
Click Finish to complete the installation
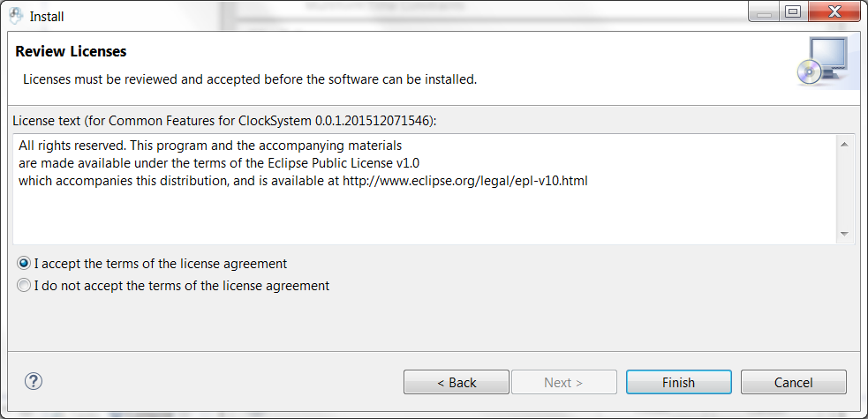[x=678, y=382]
